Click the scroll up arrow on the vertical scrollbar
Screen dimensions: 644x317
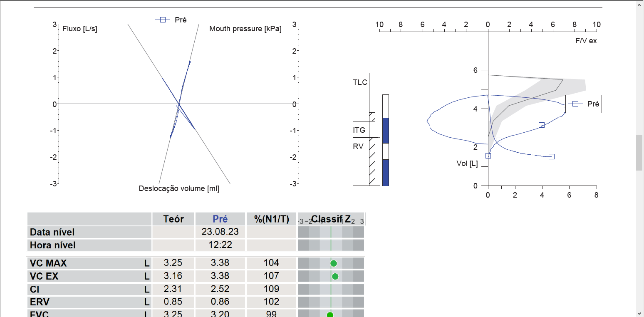pos(639,4)
